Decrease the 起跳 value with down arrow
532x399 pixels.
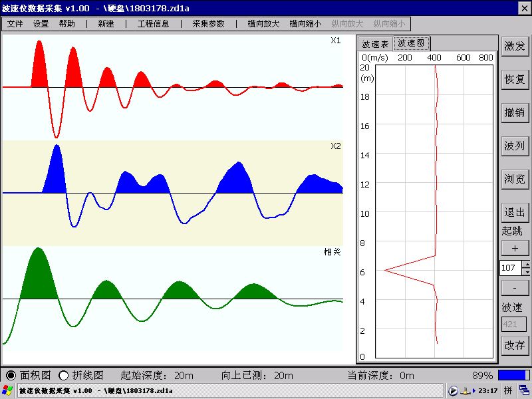click(x=527, y=271)
